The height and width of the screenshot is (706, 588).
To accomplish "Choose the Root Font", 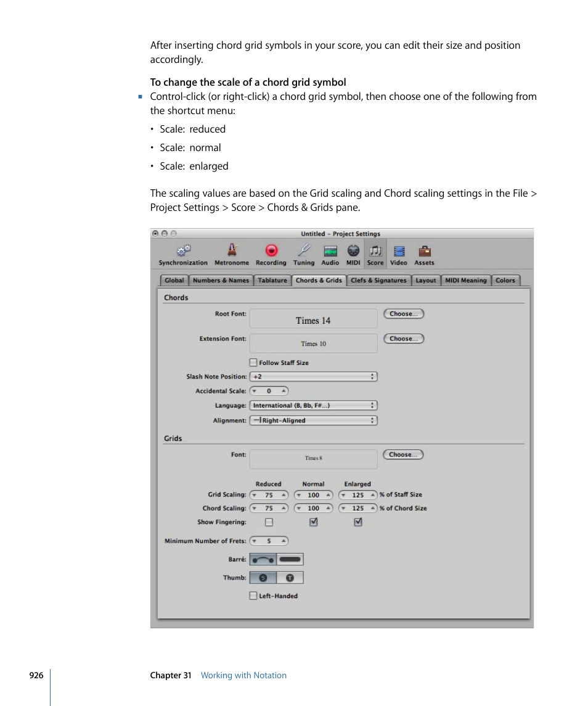I will coord(404,314).
